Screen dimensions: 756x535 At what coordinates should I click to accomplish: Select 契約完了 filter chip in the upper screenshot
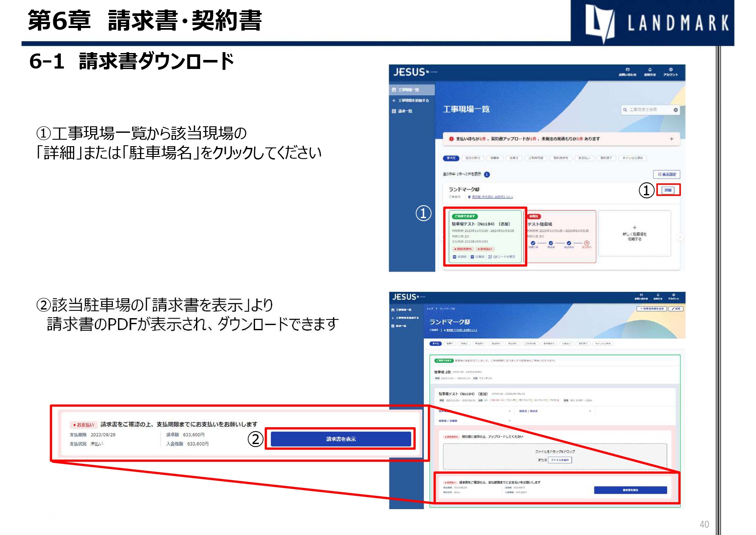click(x=606, y=158)
